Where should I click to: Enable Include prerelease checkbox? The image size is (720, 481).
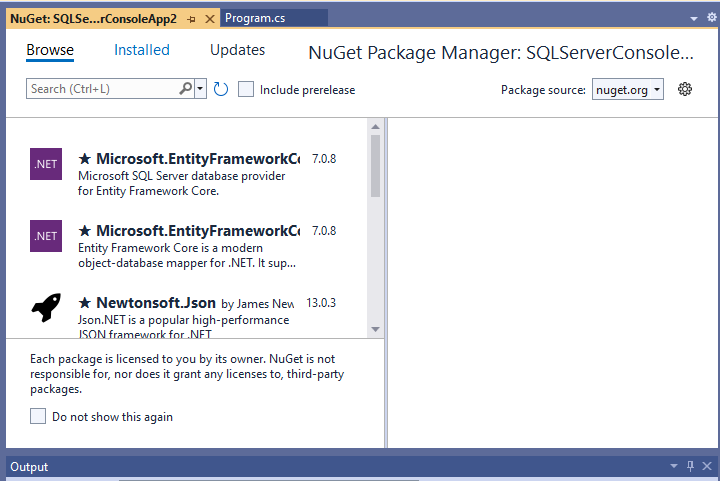246,89
